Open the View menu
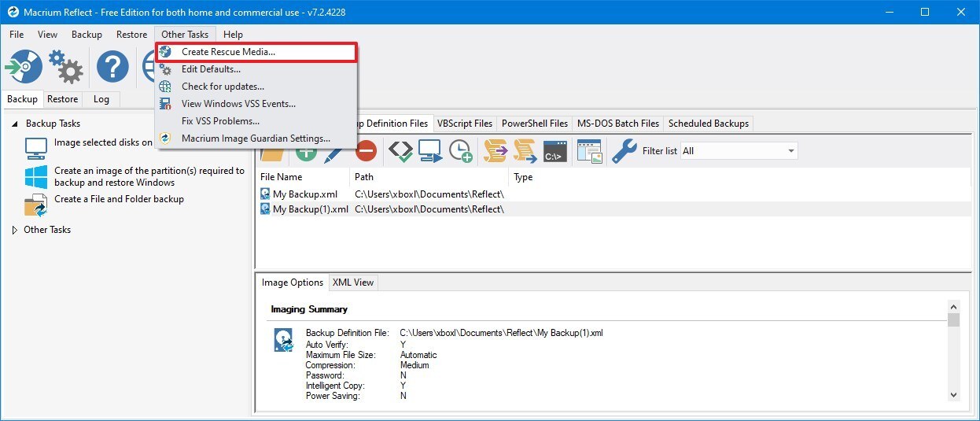 pyautogui.click(x=48, y=35)
